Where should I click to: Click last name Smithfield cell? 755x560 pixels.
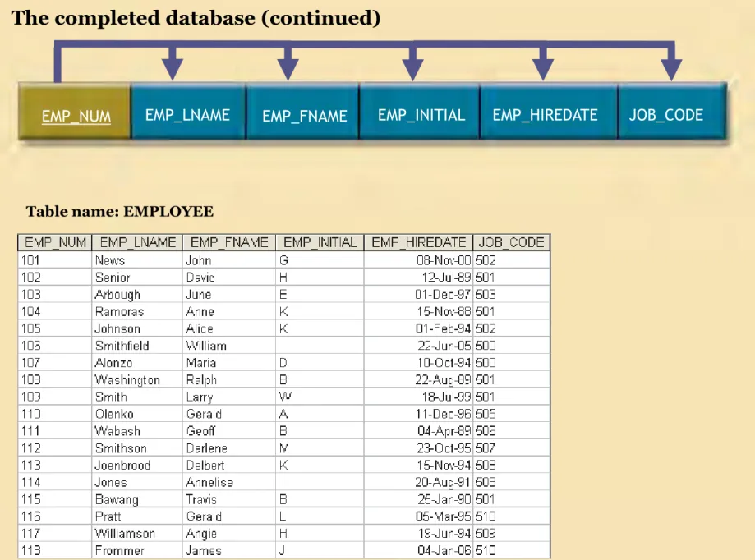click(x=137, y=346)
